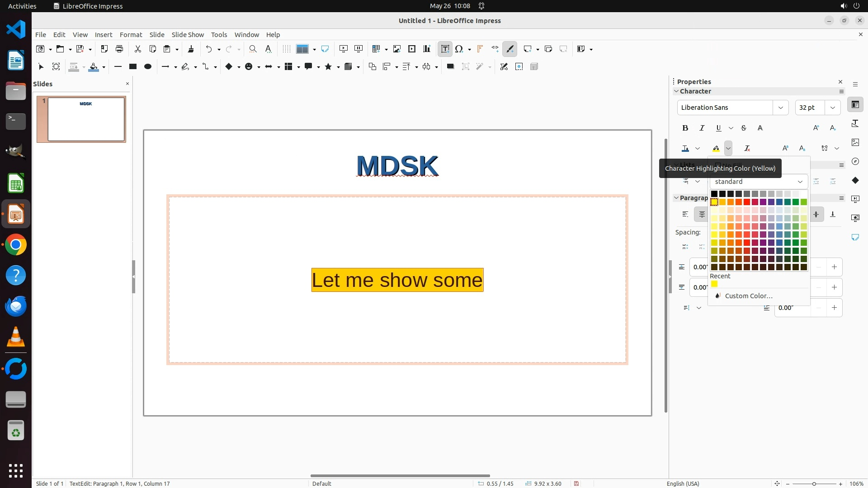Open the palette name dropdown showing standard
This screenshot has width=868, height=488.
758,182
